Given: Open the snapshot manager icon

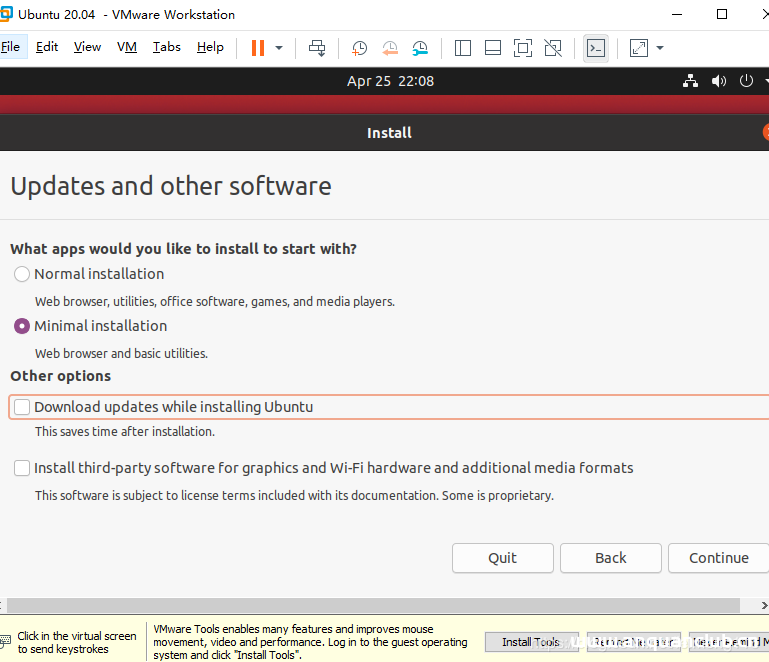Looking at the screenshot, I should coord(420,48).
